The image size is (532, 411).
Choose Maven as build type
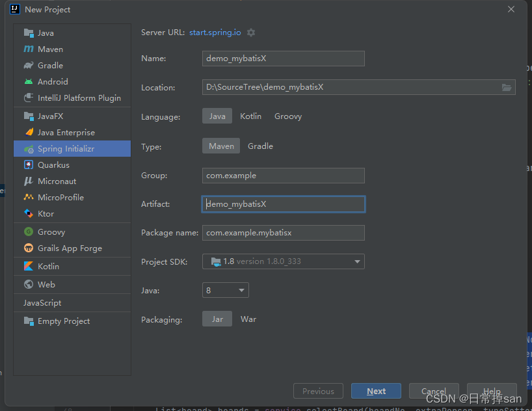coord(221,146)
